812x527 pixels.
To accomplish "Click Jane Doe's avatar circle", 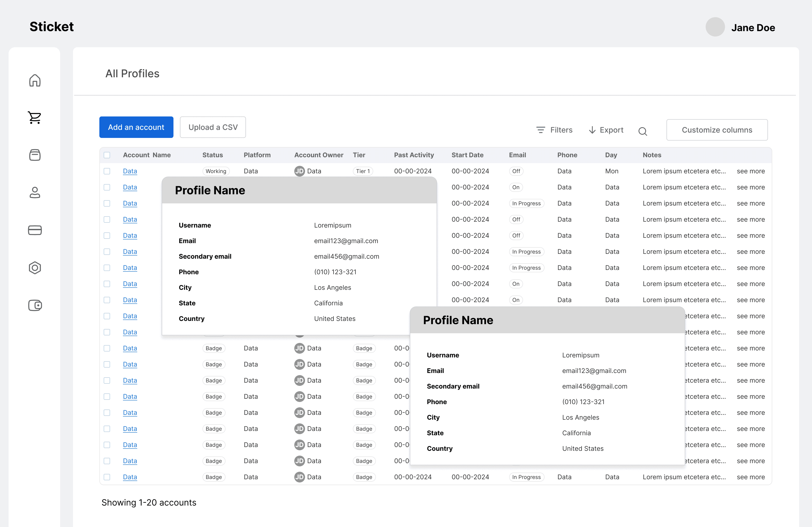I will point(715,27).
